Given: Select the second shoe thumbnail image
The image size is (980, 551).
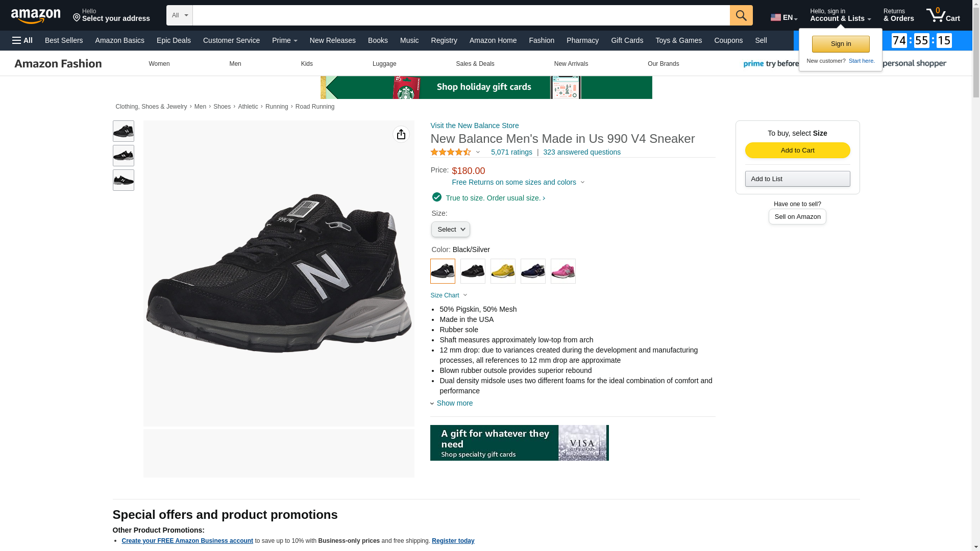Looking at the screenshot, I should [x=123, y=156].
